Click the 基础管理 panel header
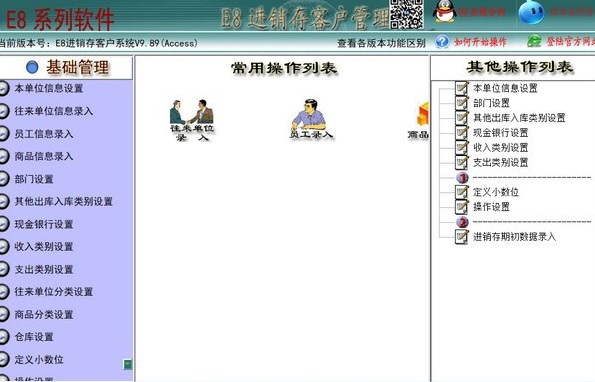The width and height of the screenshot is (595, 382). pyautogui.click(x=66, y=68)
